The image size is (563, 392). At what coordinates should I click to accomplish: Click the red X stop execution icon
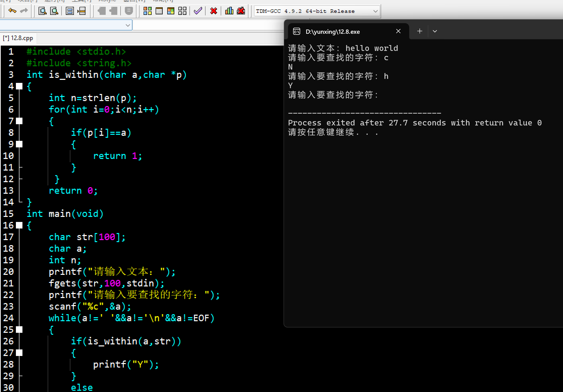point(213,11)
